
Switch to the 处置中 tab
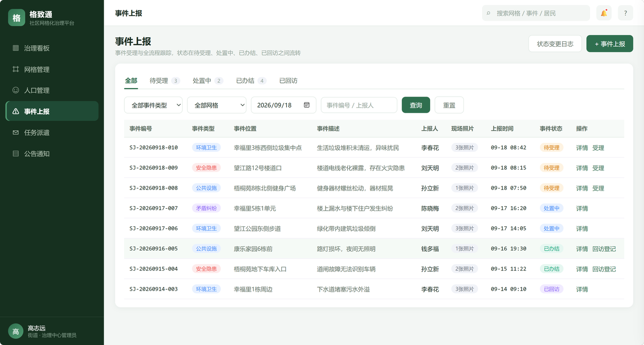tap(208, 80)
